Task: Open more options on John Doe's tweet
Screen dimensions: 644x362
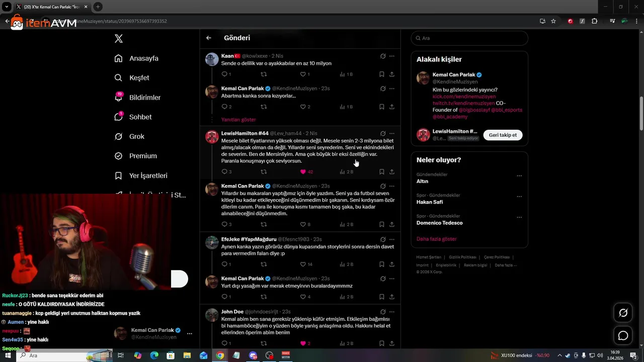Action: [392, 312]
